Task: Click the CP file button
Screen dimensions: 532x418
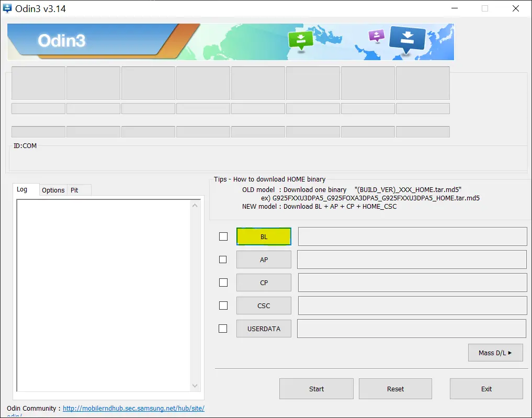Action: (x=264, y=283)
